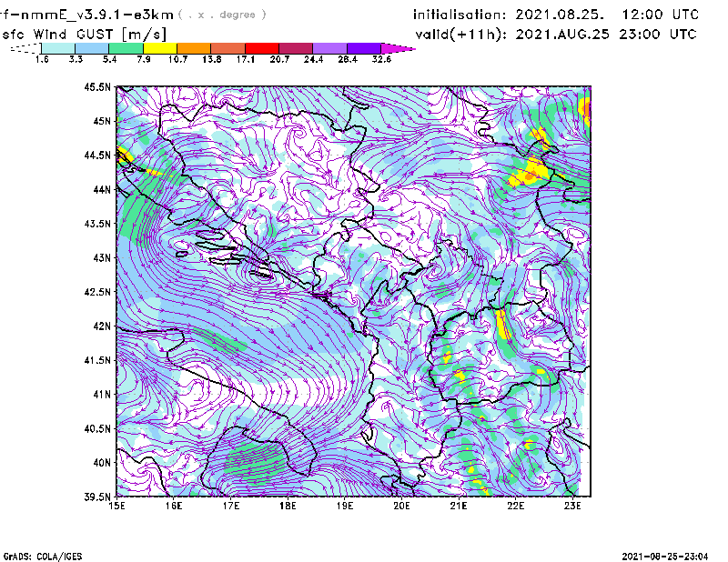Click the '40.5N' latitude label
The image size is (728, 562).
coord(97,428)
